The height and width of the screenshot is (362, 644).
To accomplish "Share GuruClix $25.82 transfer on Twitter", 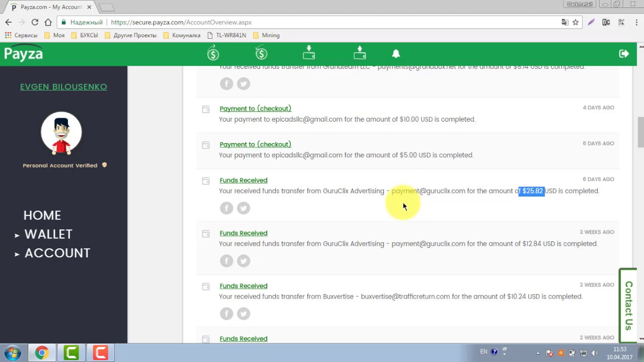I will (244, 208).
